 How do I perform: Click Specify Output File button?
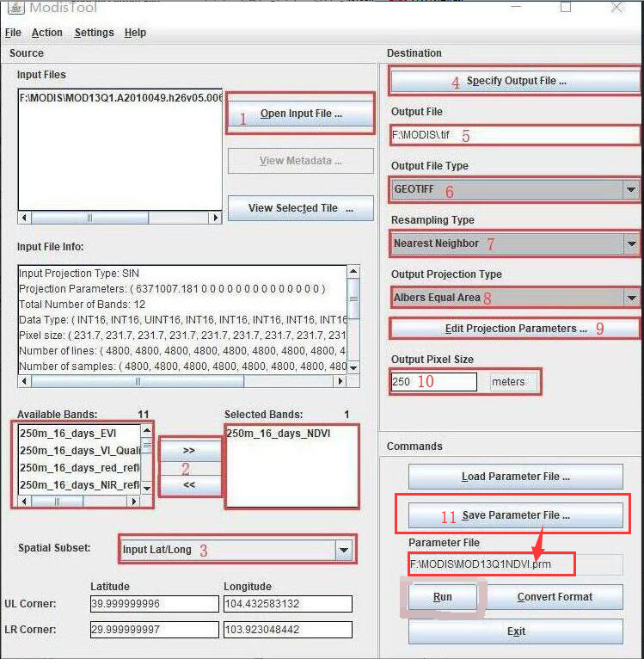pos(515,81)
